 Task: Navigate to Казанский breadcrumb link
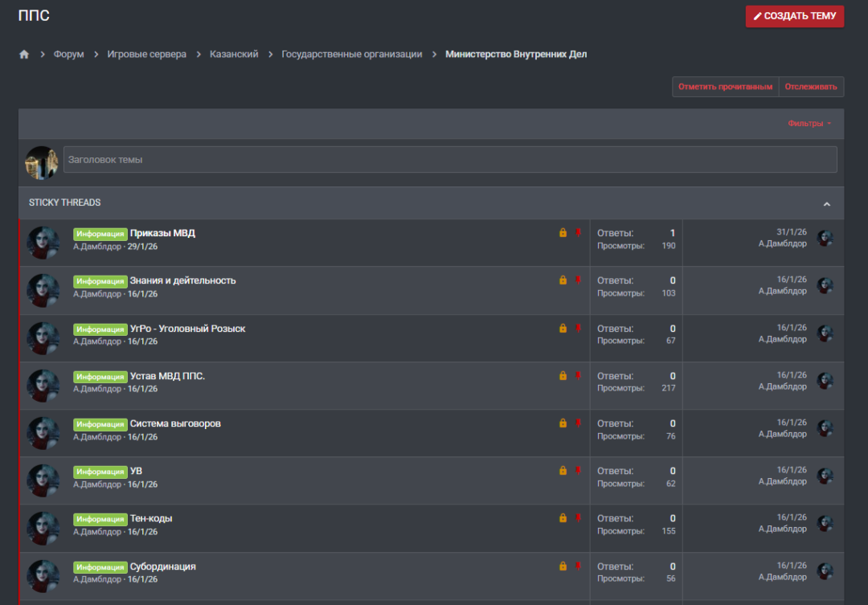[234, 55]
